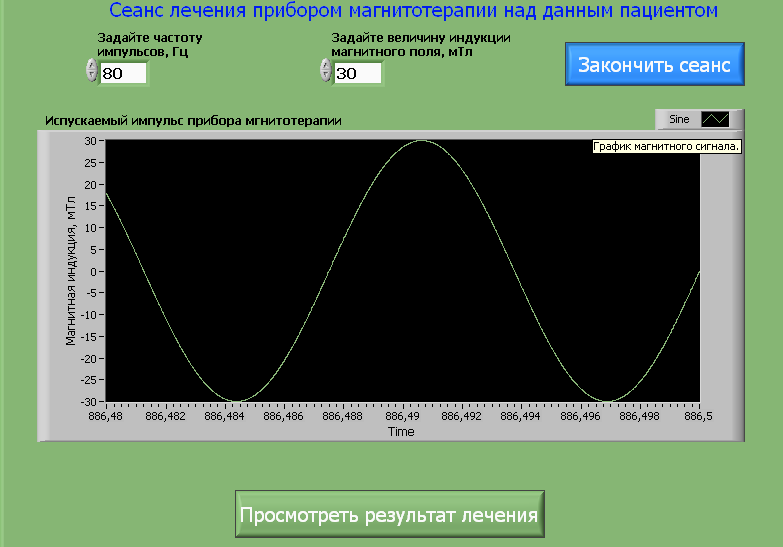This screenshot has width=783, height=547.
Task: Click the 'Time' x-axis label
Action: (x=401, y=432)
